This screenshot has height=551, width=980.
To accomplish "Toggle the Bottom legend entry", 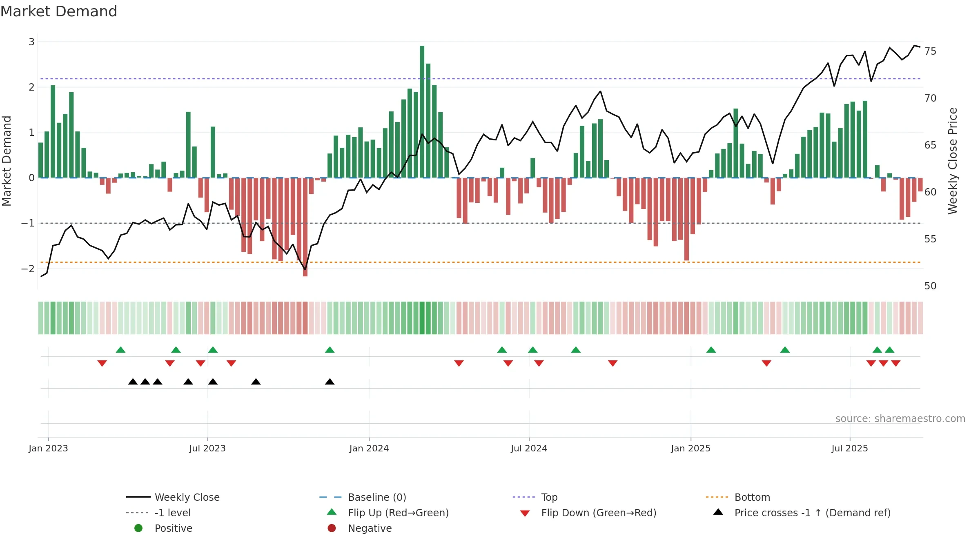I will click(x=738, y=497).
